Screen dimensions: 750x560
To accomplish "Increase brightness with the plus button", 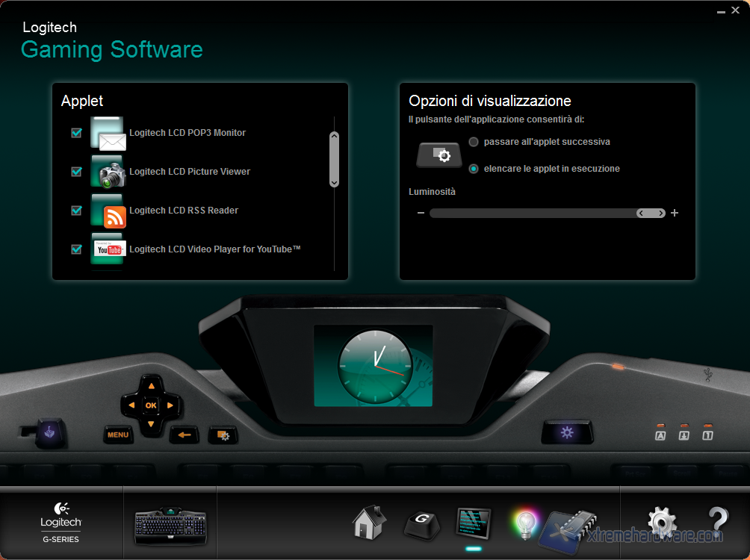I will [x=675, y=214].
